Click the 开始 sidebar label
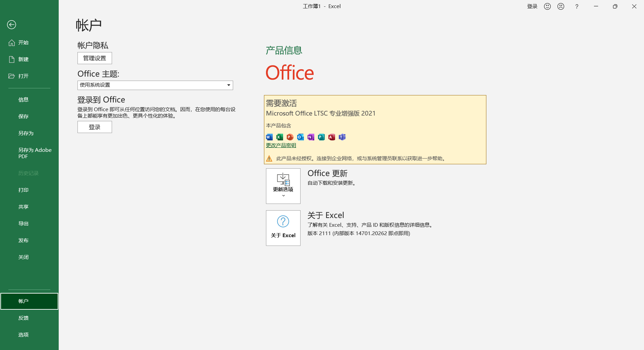Image resolution: width=644 pixels, height=350 pixels. pos(23,43)
